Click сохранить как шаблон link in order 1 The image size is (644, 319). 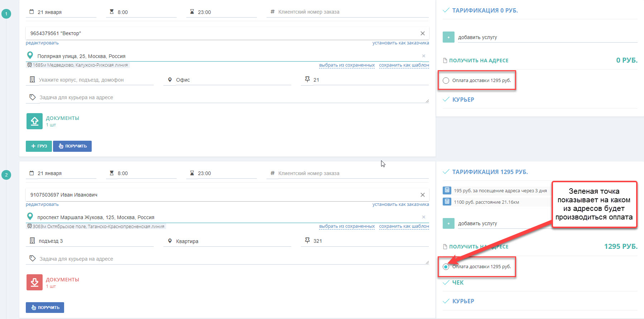(404, 65)
